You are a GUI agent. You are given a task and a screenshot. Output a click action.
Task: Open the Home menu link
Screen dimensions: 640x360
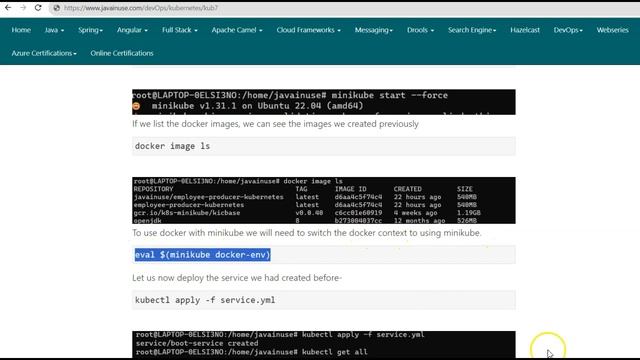pyautogui.click(x=21, y=30)
